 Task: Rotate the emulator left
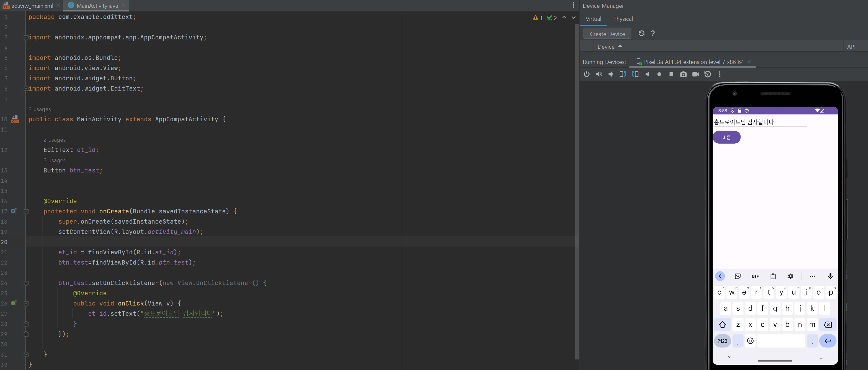623,74
